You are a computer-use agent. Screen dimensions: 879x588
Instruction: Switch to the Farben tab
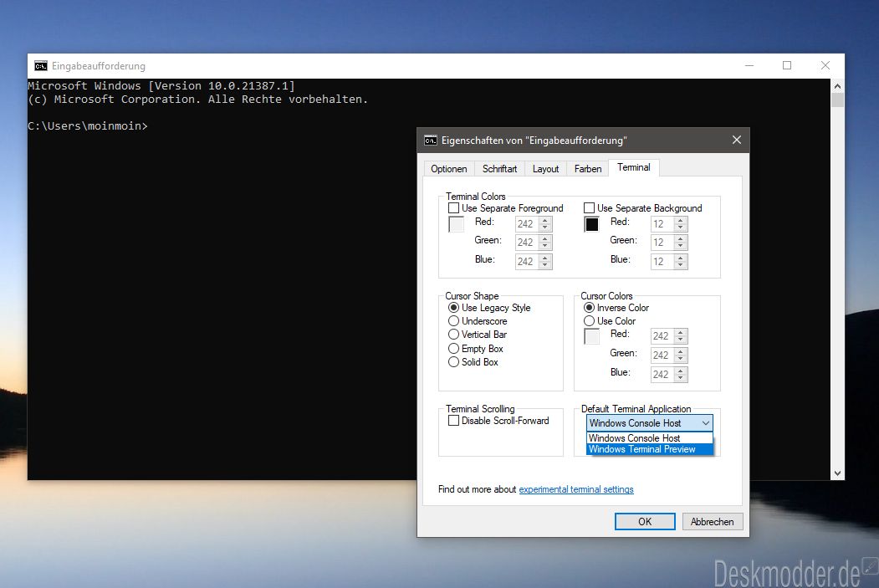pyautogui.click(x=587, y=169)
